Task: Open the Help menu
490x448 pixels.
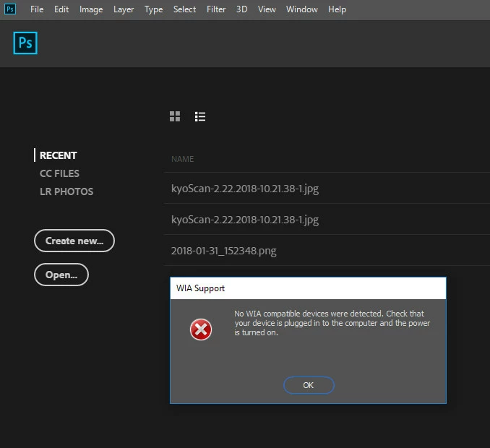Action: click(337, 9)
